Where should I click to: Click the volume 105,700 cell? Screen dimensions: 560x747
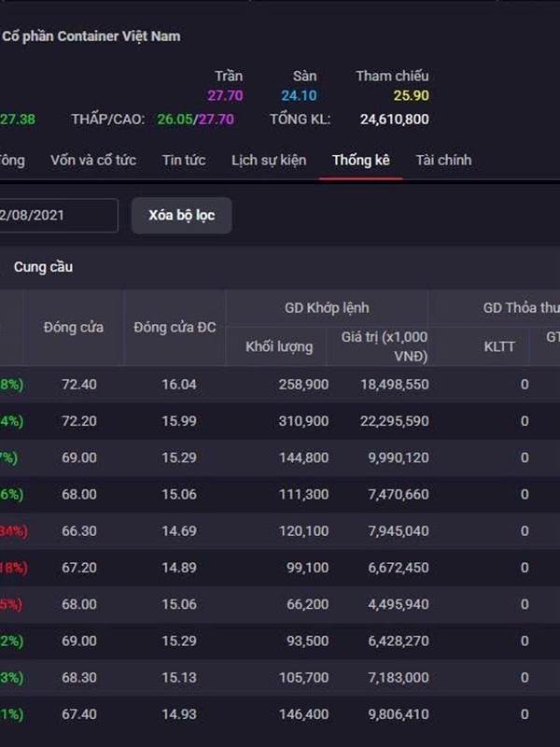click(303, 678)
